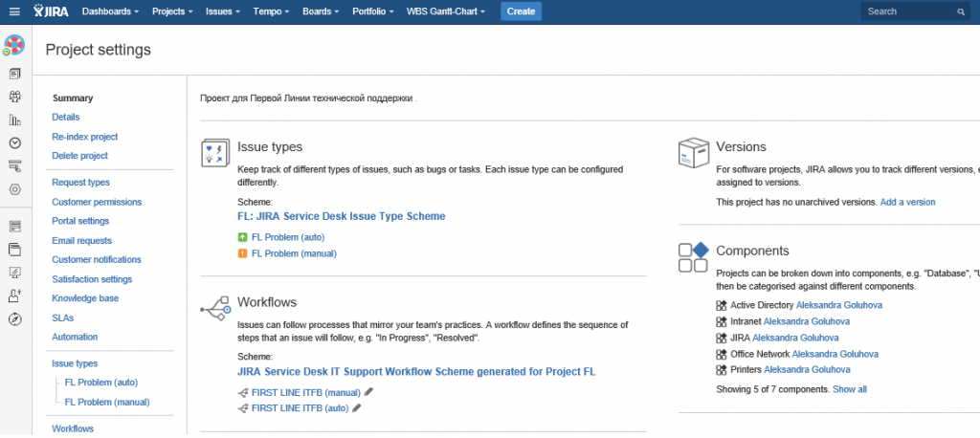
Task: Click the search magnifier icon
Action: coord(961,11)
